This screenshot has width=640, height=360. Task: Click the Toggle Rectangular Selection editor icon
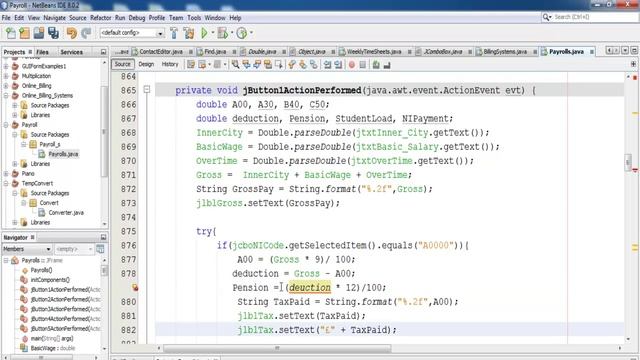(279, 64)
